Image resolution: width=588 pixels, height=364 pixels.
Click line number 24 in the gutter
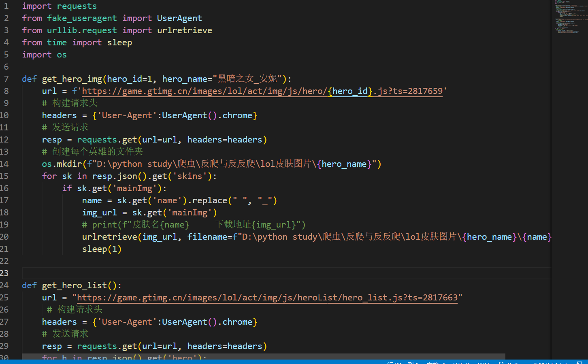point(4,285)
